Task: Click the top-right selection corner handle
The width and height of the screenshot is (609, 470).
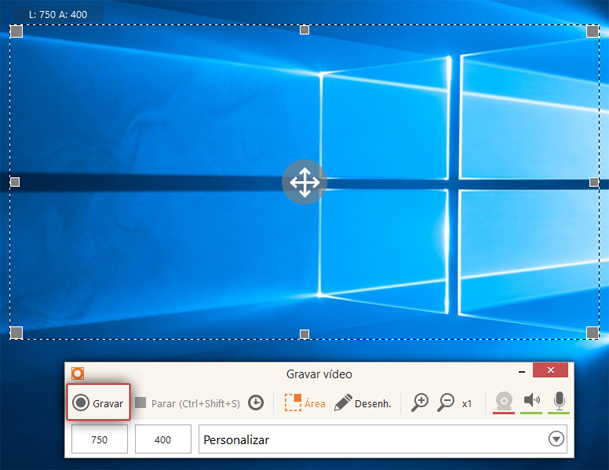Action: point(592,31)
